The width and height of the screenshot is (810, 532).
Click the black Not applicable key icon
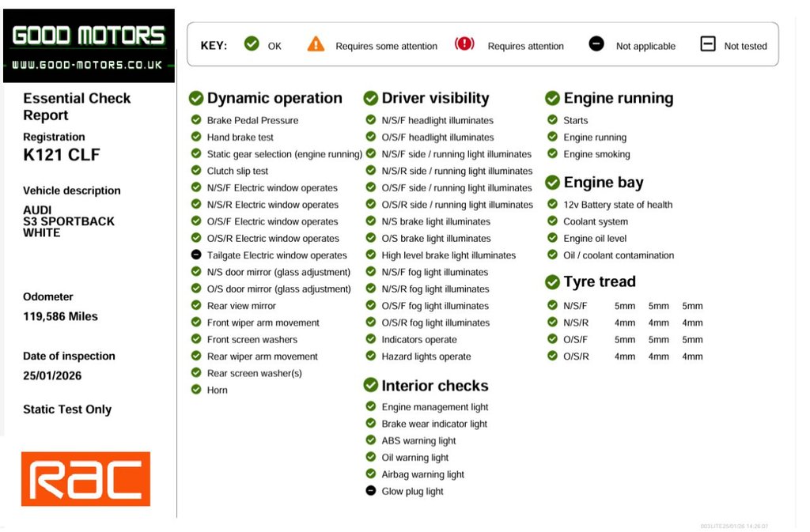[596, 44]
